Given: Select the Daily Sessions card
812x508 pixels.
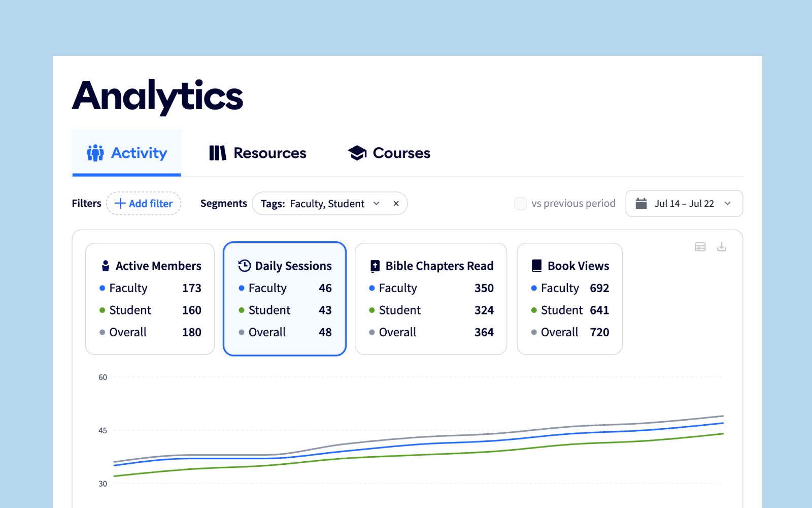Looking at the screenshot, I should tap(285, 299).
